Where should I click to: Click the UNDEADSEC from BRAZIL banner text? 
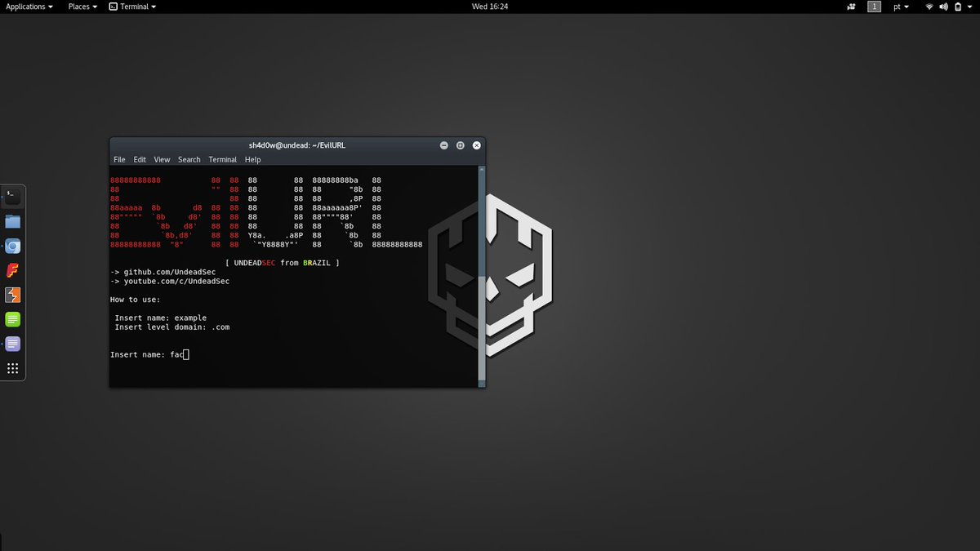click(283, 263)
